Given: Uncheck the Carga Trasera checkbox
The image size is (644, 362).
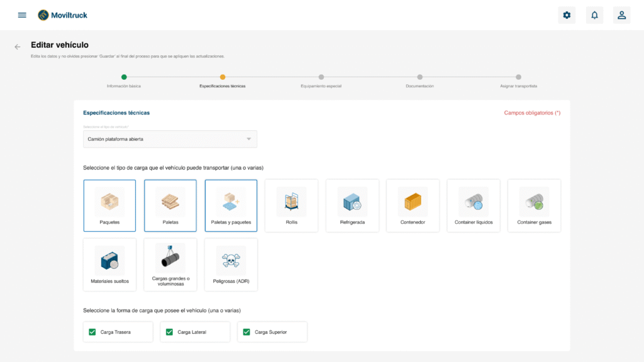Looking at the screenshot, I should (x=92, y=332).
